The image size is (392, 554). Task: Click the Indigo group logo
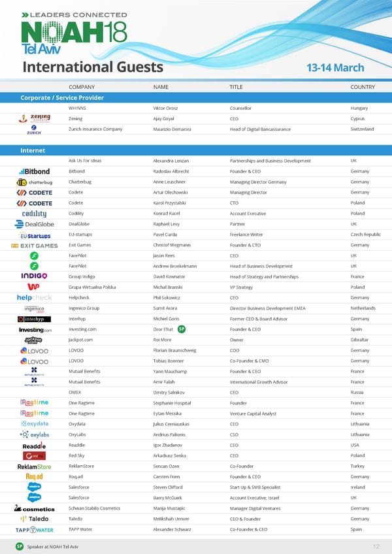point(34,276)
